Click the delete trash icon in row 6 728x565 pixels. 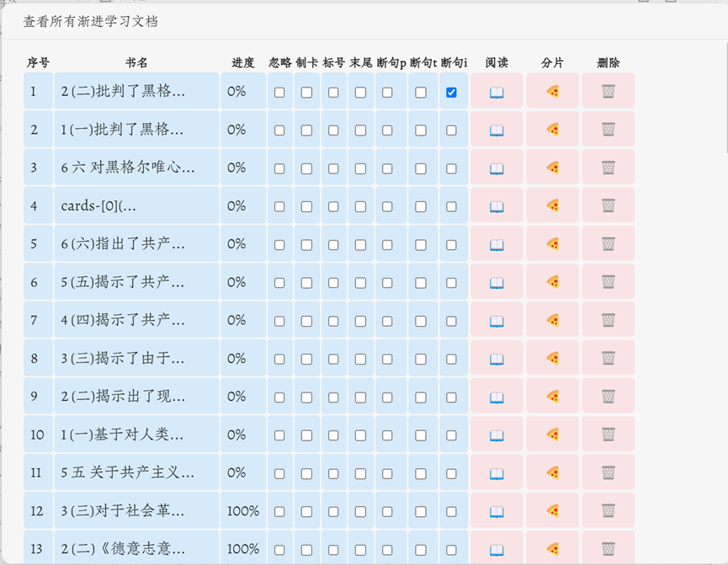click(x=608, y=282)
